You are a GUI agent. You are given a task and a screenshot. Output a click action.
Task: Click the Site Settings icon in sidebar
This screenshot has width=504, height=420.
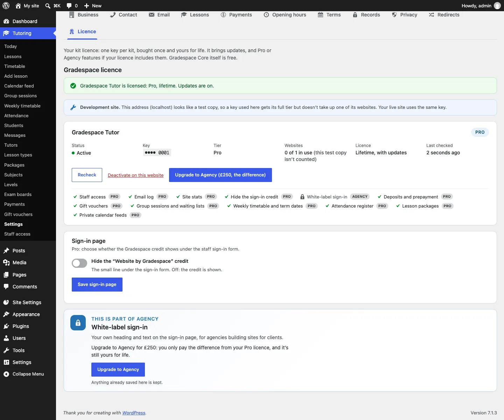pyautogui.click(x=6, y=302)
